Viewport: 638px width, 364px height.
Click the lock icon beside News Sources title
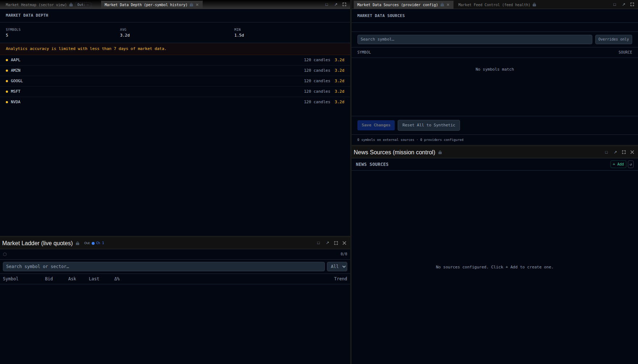(440, 152)
